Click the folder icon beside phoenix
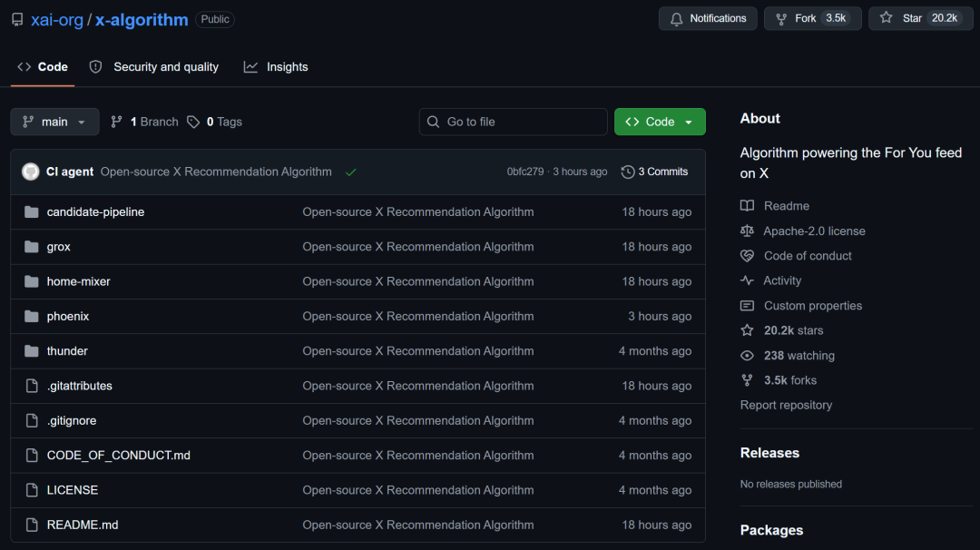 point(31,316)
